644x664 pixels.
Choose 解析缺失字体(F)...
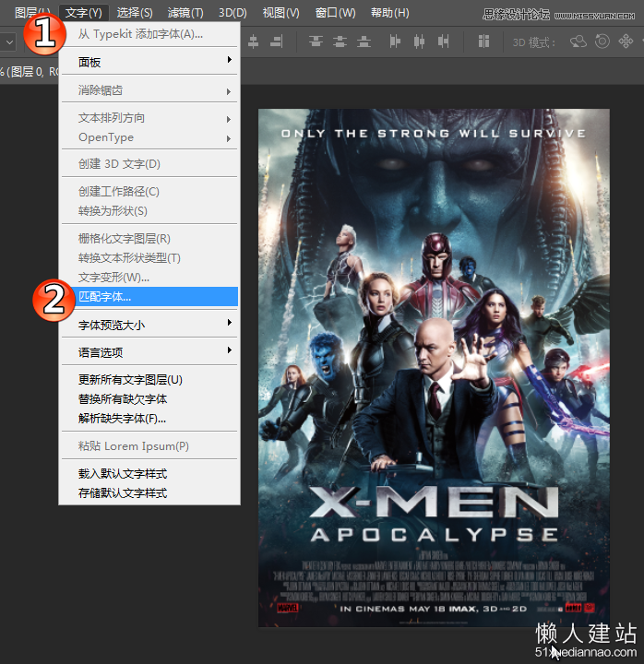pyautogui.click(x=149, y=419)
